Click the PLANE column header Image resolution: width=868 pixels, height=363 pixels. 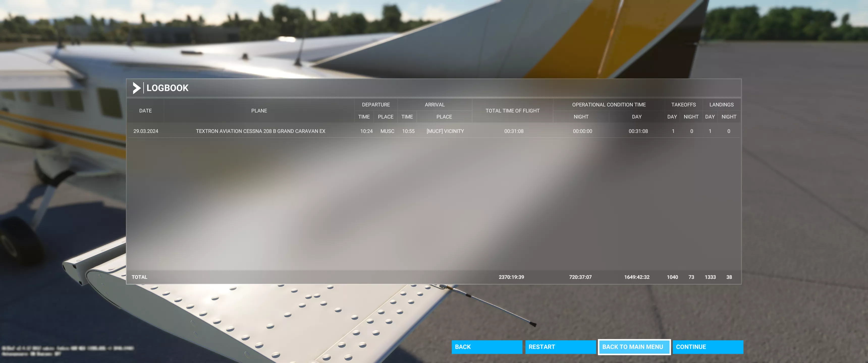coord(259,111)
